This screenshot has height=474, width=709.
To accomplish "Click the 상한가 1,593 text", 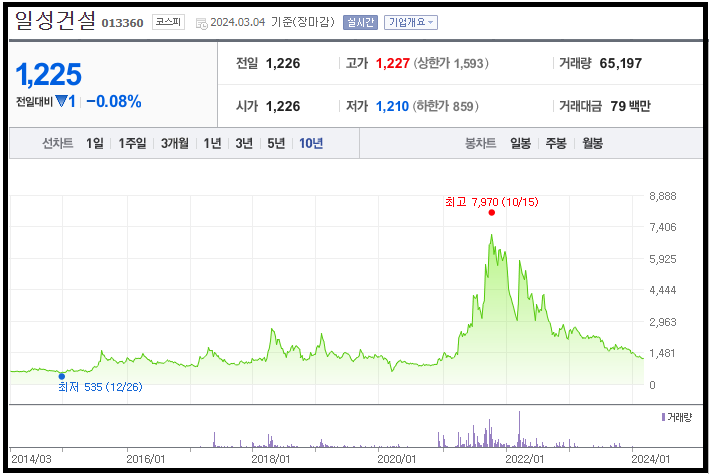I will point(451,63).
